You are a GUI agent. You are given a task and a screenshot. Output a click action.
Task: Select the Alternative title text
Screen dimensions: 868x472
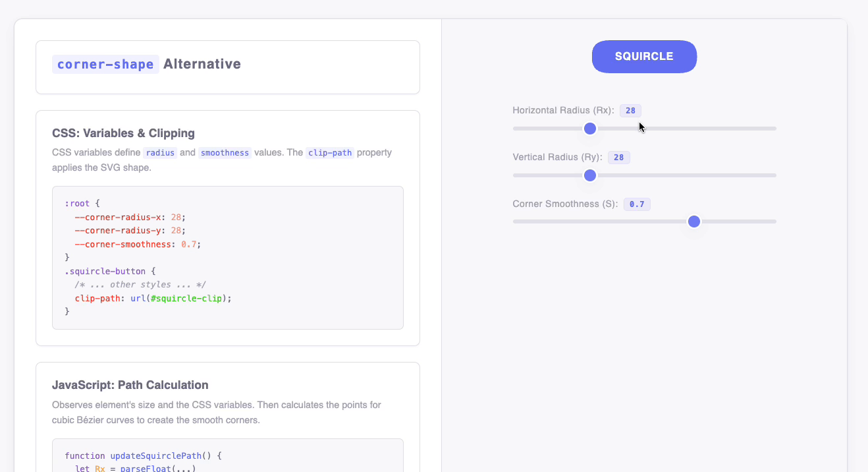click(x=202, y=63)
